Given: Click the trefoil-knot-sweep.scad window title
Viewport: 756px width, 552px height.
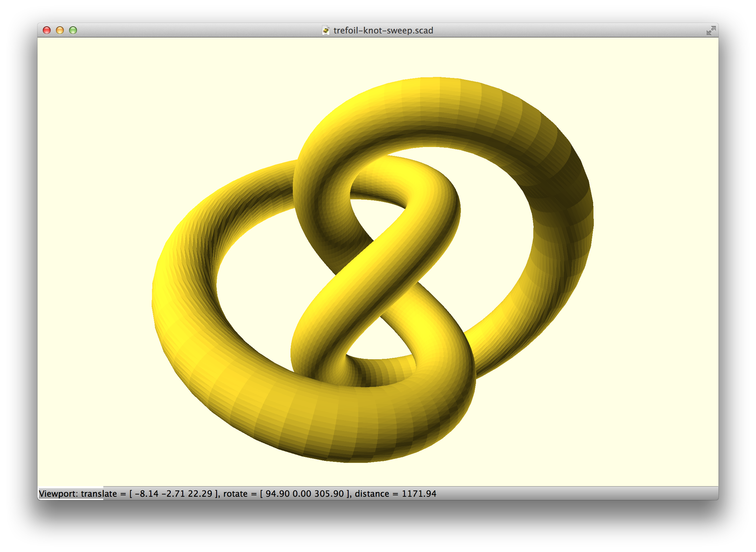Looking at the screenshot, I should [383, 30].
